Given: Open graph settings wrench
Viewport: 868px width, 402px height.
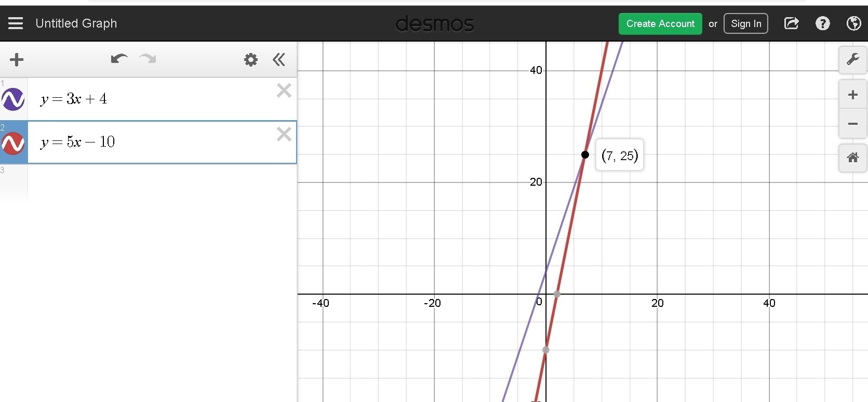Looking at the screenshot, I should pos(853,60).
